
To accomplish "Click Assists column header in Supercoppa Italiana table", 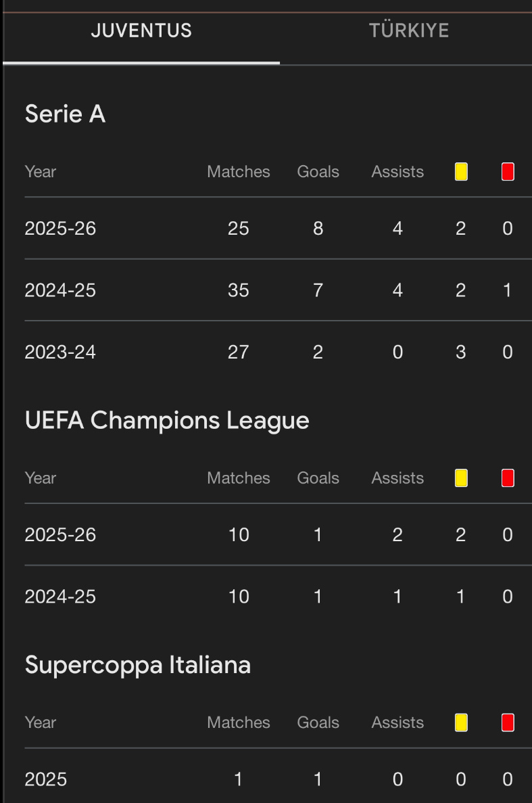I will pyautogui.click(x=397, y=723).
